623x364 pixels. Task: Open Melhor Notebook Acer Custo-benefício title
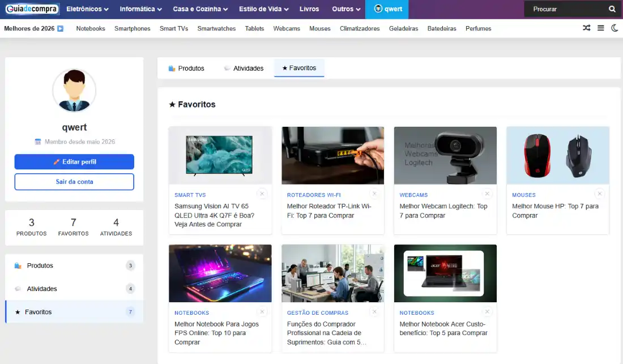pos(443,329)
